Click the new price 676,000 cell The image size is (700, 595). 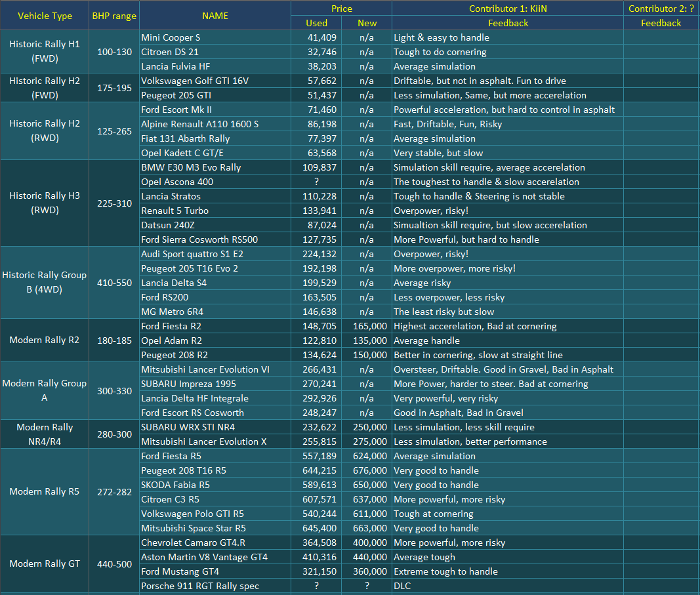pyautogui.click(x=367, y=470)
